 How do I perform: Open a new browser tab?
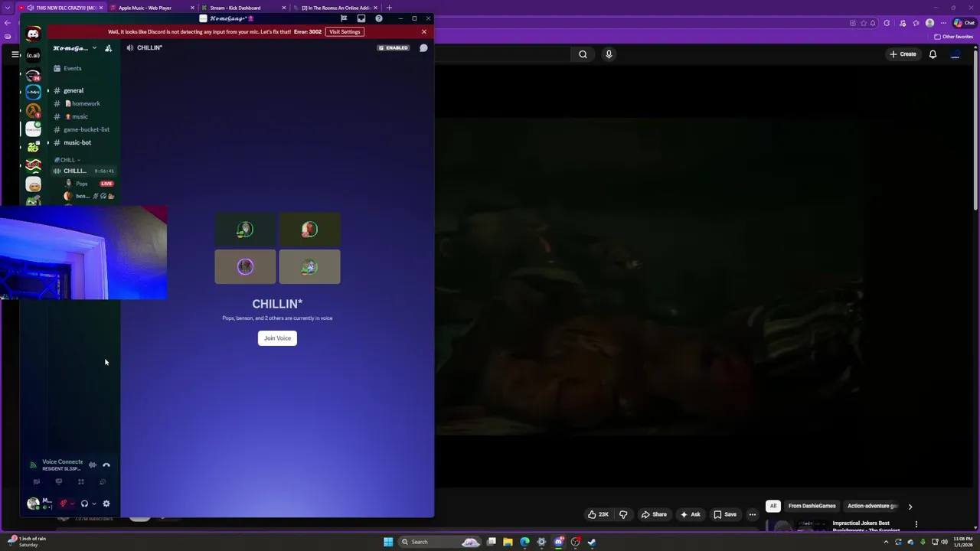(389, 8)
